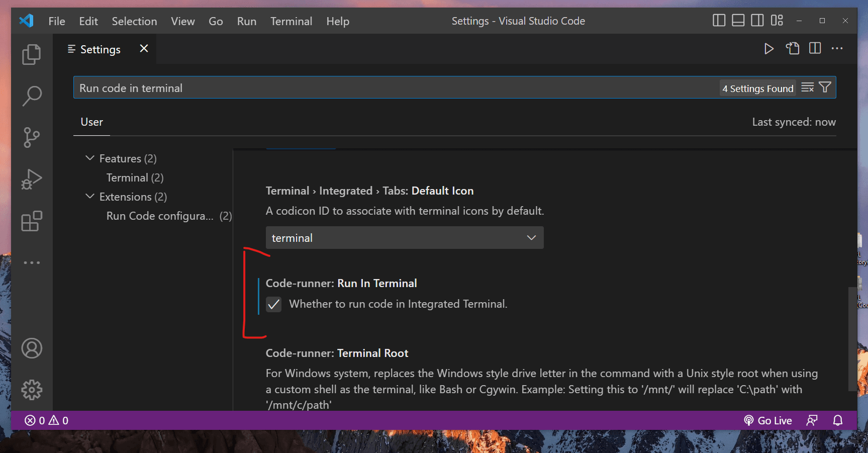Viewport: 868px width, 453px height.
Task: Open Customize Layout icon
Action: (777, 21)
